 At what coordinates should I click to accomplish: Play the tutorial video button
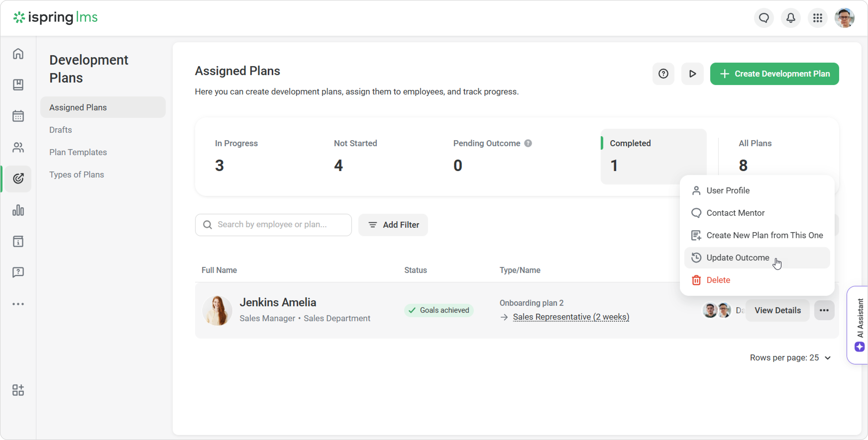pos(692,74)
